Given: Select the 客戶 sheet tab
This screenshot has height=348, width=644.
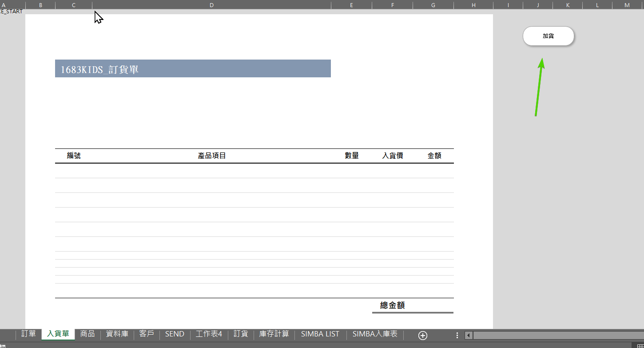Looking at the screenshot, I should 147,334.
